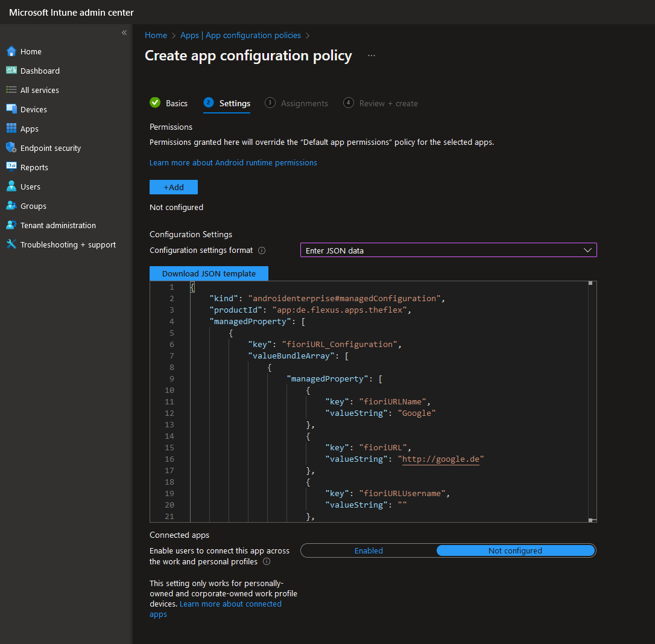Click the +Add permissions button
The width and height of the screenshot is (655, 644).
[x=173, y=187]
